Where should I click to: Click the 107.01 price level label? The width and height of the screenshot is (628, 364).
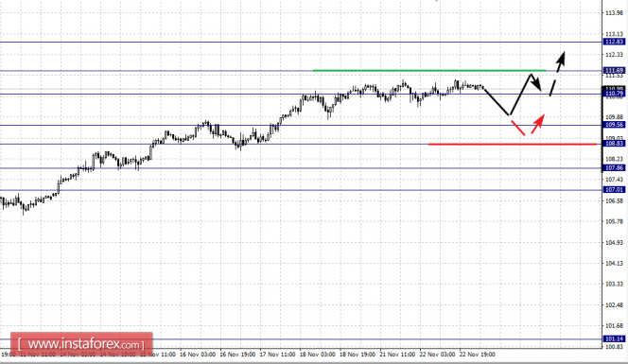(x=614, y=190)
